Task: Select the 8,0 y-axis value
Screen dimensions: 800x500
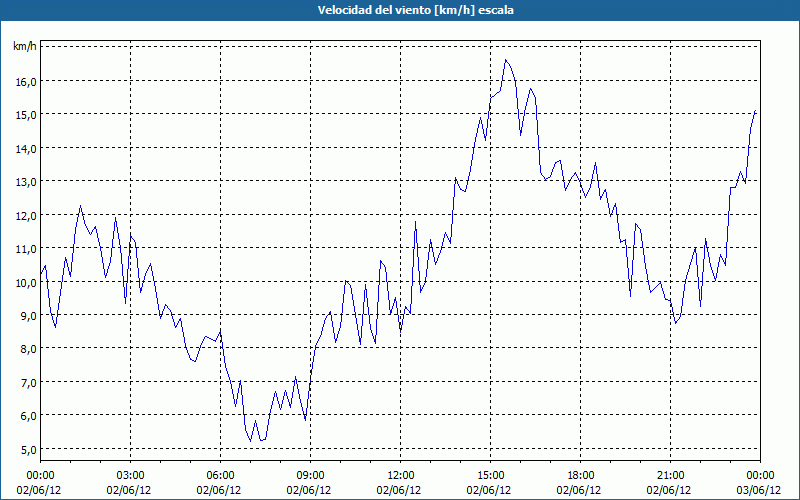Action: tap(25, 349)
